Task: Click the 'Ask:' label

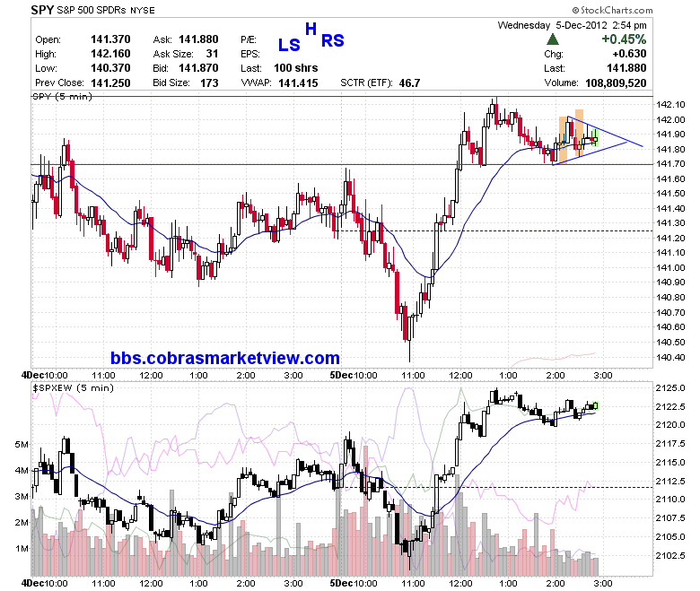Action: [x=162, y=39]
